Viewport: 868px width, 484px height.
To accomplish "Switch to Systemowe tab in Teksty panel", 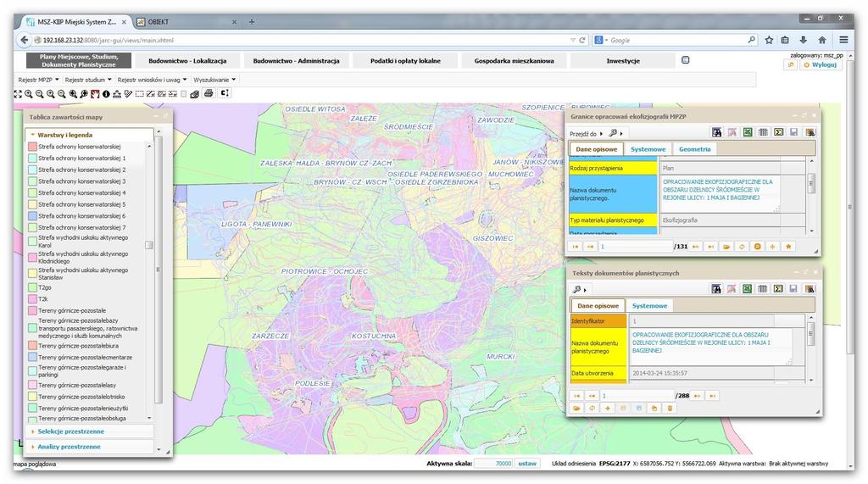I will click(x=649, y=306).
